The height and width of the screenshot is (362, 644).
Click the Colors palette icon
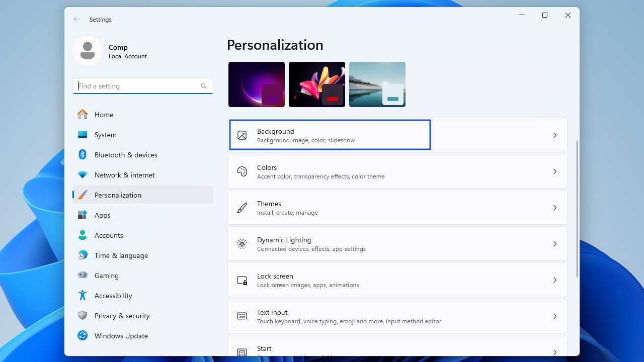click(x=242, y=171)
